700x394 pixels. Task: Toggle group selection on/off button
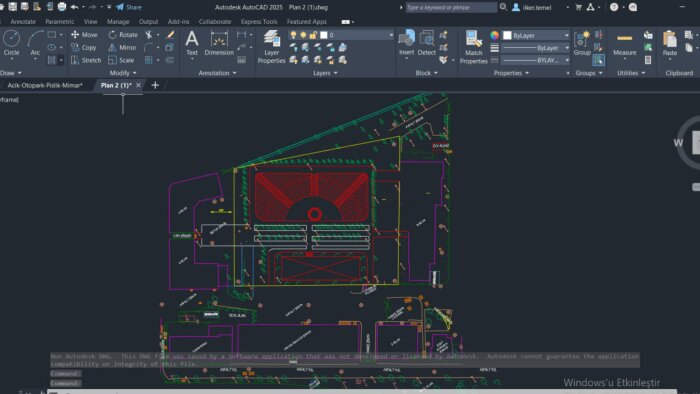pyautogui.click(x=599, y=60)
